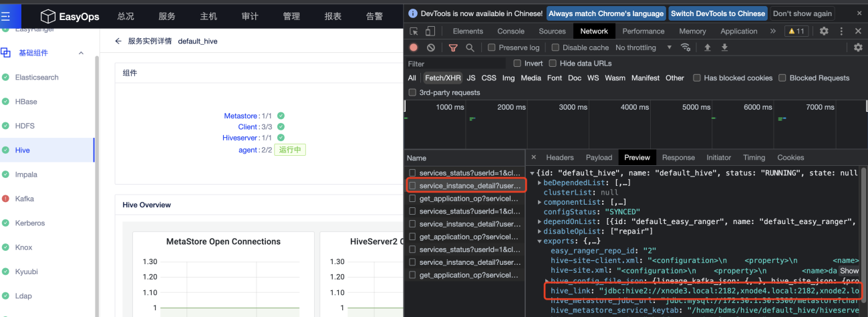Activate DevTools inspect element picker
Image resolution: width=868 pixels, height=317 pixels.
pyautogui.click(x=414, y=31)
